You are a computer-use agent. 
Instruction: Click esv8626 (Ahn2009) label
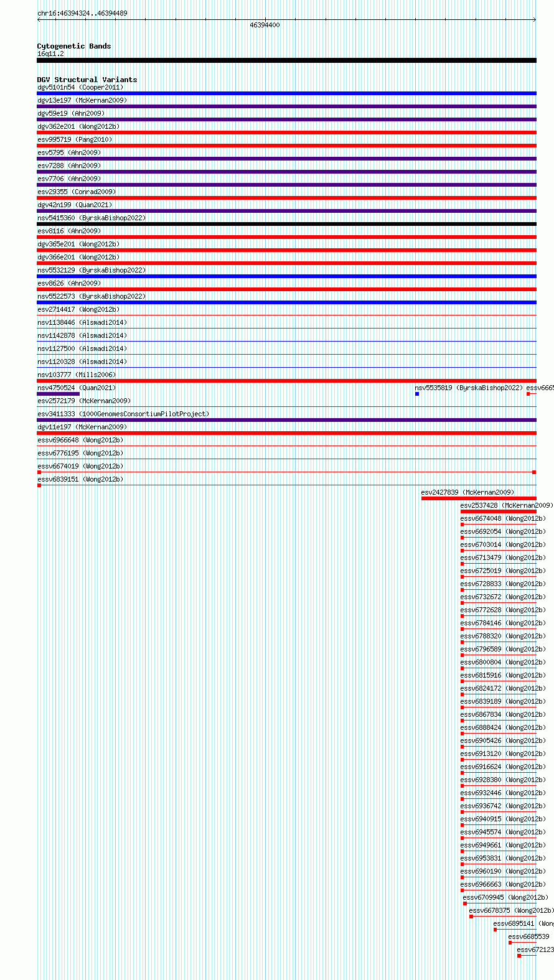pos(69,283)
